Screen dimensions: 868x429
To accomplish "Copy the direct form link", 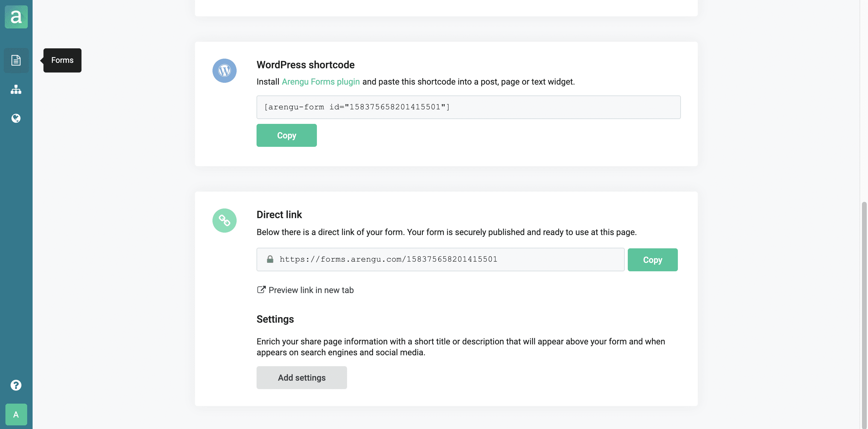I will (652, 260).
